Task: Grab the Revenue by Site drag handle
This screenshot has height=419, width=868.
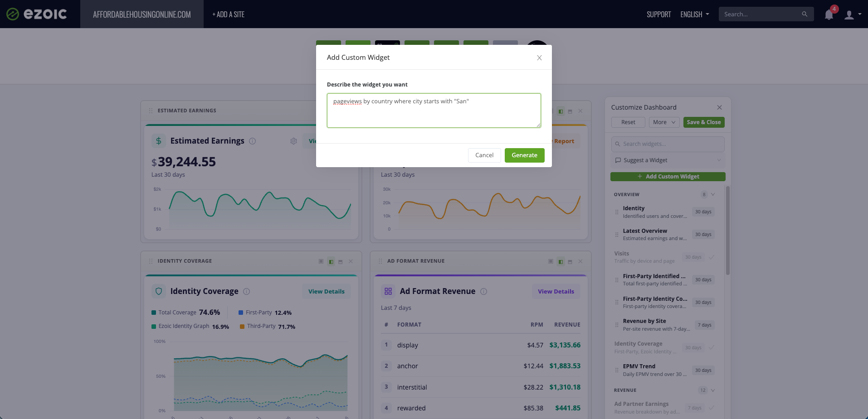Action: tap(616, 325)
